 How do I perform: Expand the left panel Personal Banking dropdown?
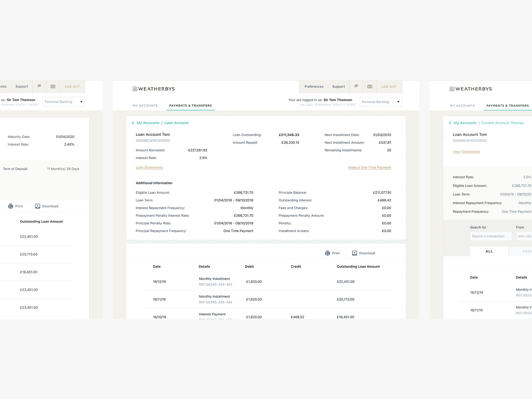click(64, 102)
